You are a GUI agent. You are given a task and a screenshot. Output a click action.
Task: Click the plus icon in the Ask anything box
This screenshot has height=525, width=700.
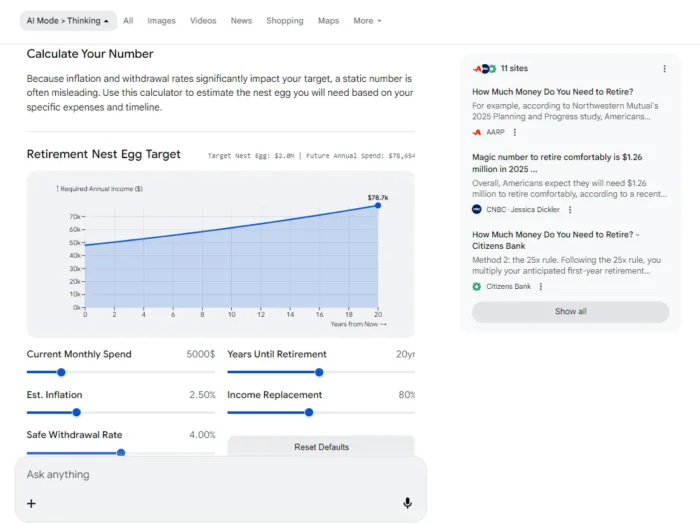coord(31,503)
